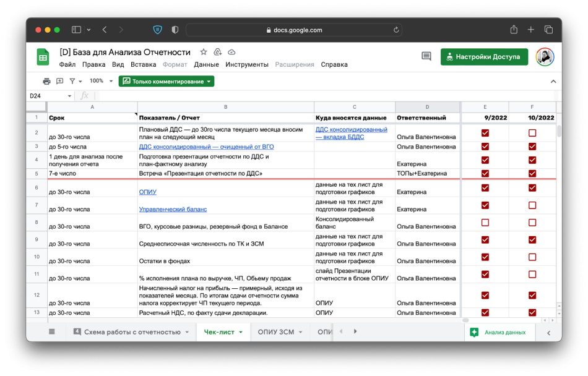588x376 pixels.
Task: Click the Google Sheets home logo
Action: tap(43, 58)
